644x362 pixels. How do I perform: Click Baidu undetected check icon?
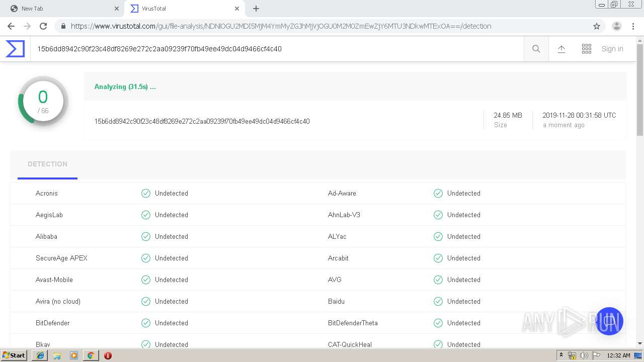438,301
